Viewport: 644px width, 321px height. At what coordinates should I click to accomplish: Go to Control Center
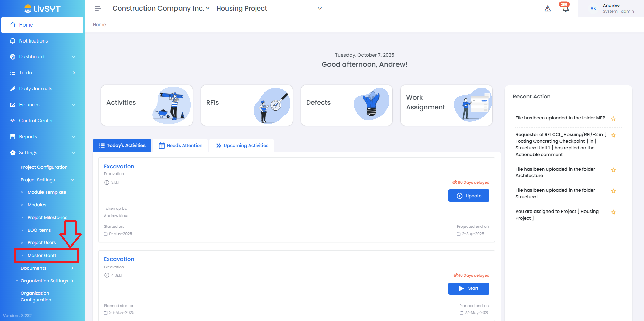[x=36, y=121]
